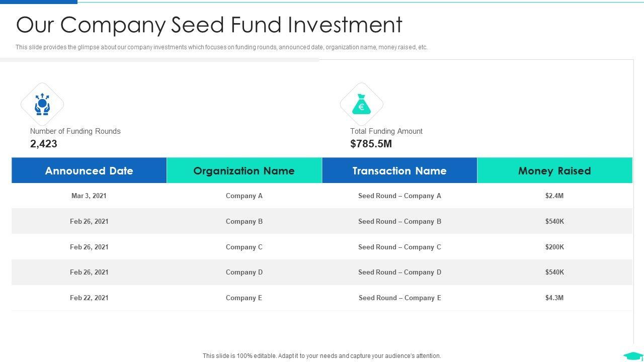Click the graduation cap logo icon
Screen dimensions: 644x362
(632, 356)
